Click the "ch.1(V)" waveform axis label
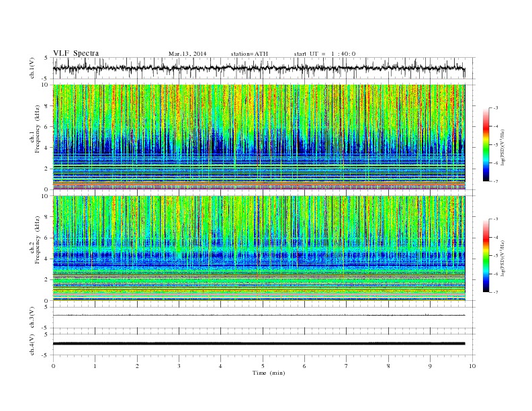 [32, 68]
